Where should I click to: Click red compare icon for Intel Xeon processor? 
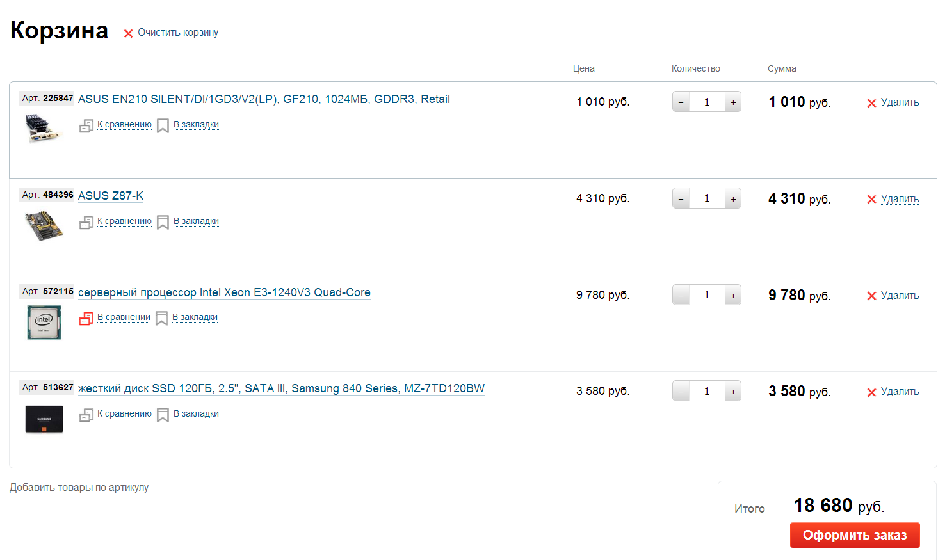(86, 318)
